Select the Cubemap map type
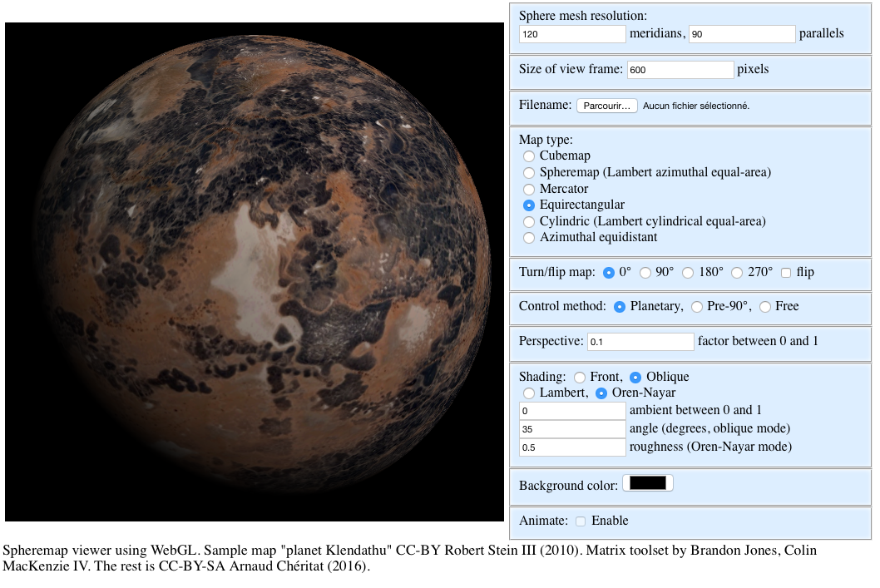This screenshot has height=588, width=880. [528, 156]
